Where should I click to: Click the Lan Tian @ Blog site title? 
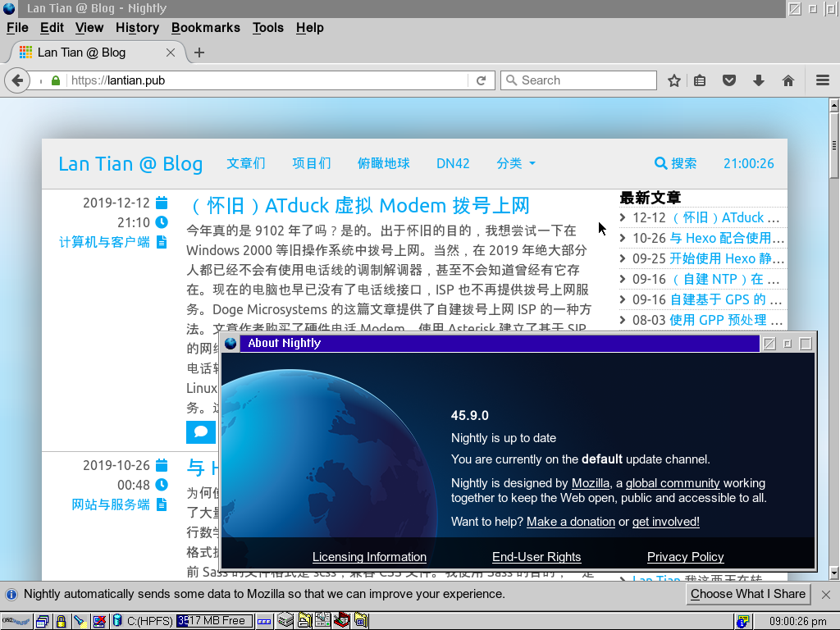click(130, 164)
